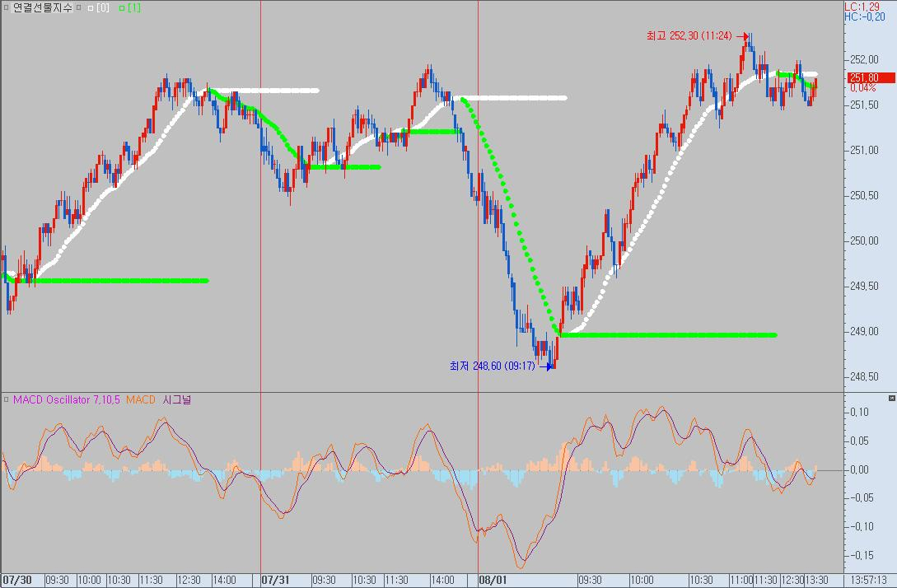The height and width of the screenshot is (588, 897).
Task: Click the 최고 252,30 high marker arrow
Action: [742, 36]
